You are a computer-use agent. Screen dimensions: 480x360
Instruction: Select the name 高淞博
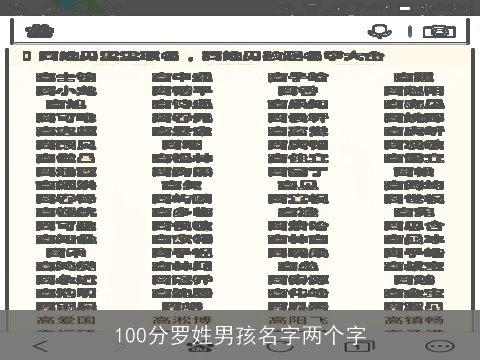[182, 320]
